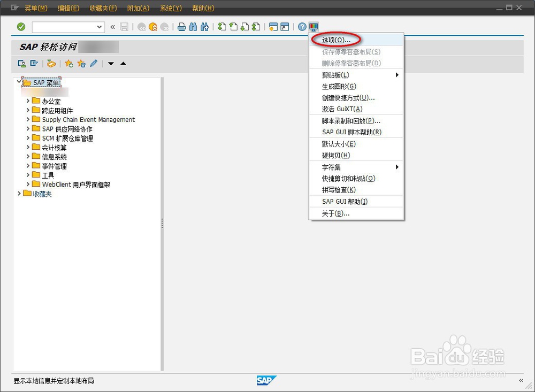Open the transaction command field dropdown

[99, 27]
